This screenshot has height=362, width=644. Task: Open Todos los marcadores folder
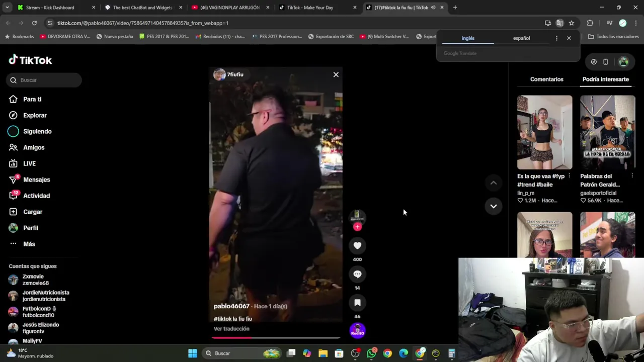coord(613,37)
